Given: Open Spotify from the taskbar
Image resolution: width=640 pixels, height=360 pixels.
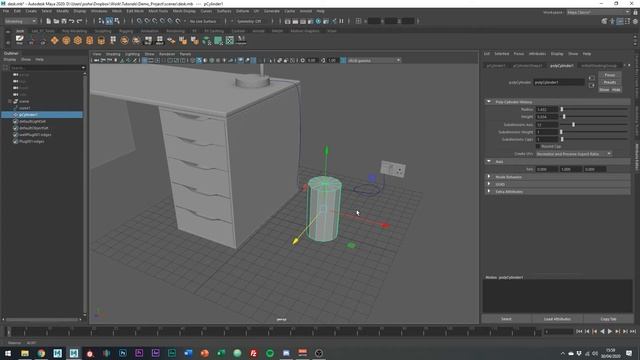Looking at the screenshot, I should click(270, 353).
